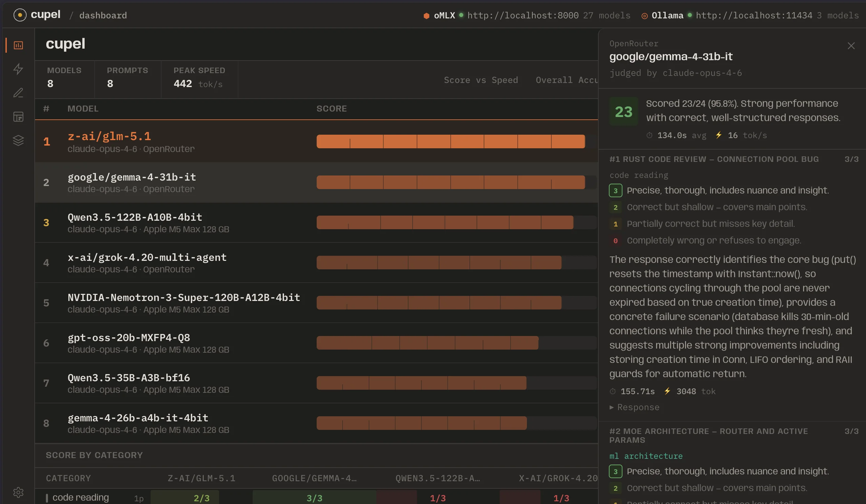Screen dimensions: 866x504
Task: Select the table layout sidebar icon
Action: pyautogui.click(x=18, y=117)
